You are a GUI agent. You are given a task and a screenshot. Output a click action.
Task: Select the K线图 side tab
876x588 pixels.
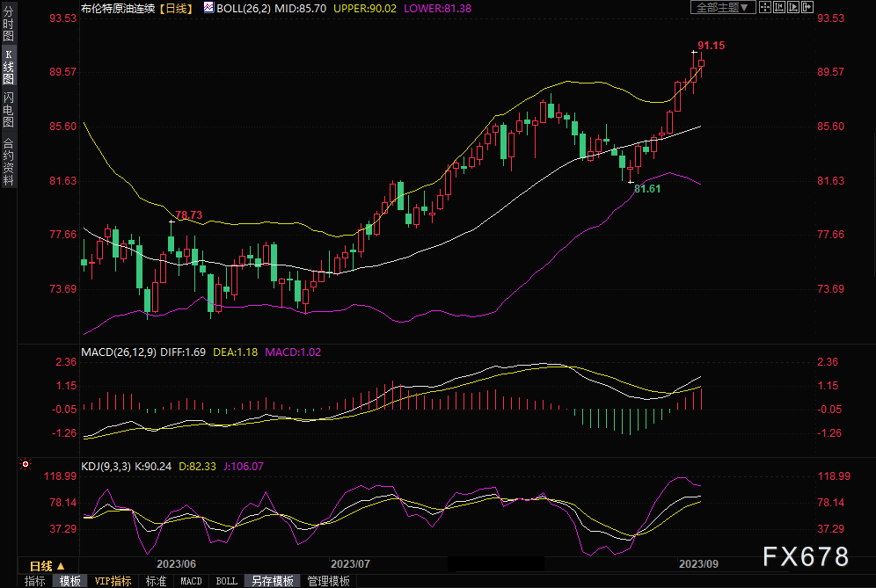coord(9,67)
